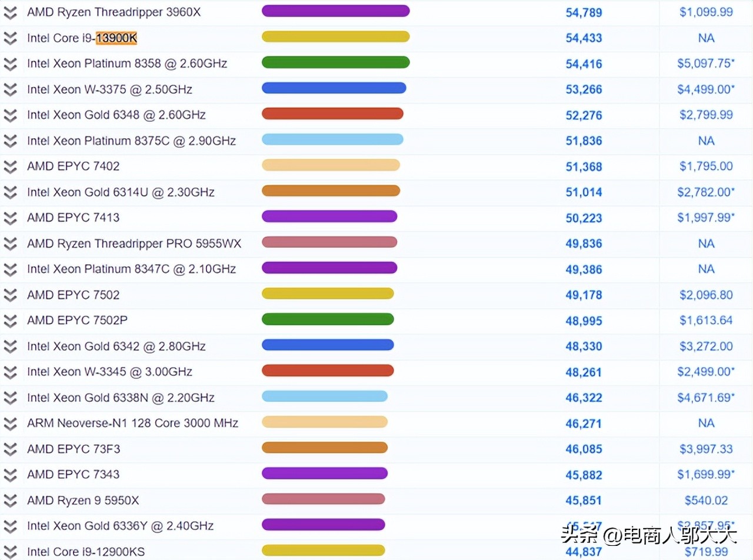753x560 pixels.
Task: Expand the ARM Neoverse-N1 row chevron
Action: (x=10, y=424)
